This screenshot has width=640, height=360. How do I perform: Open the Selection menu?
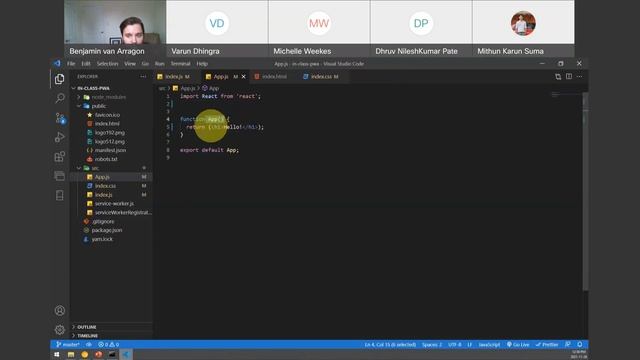107,64
